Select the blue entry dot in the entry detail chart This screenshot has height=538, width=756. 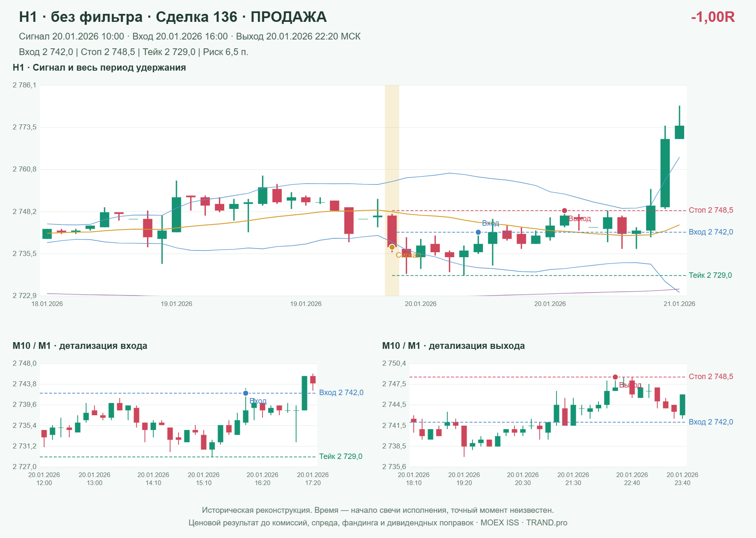coord(246,393)
